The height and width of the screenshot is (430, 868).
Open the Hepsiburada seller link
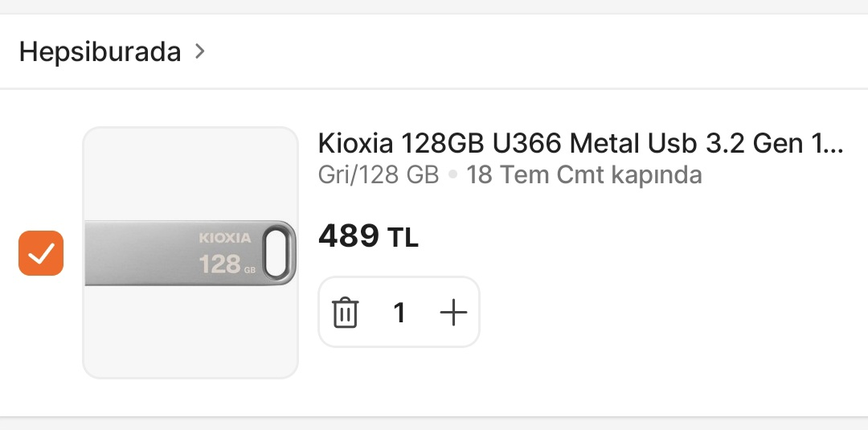tap(100, 52)
